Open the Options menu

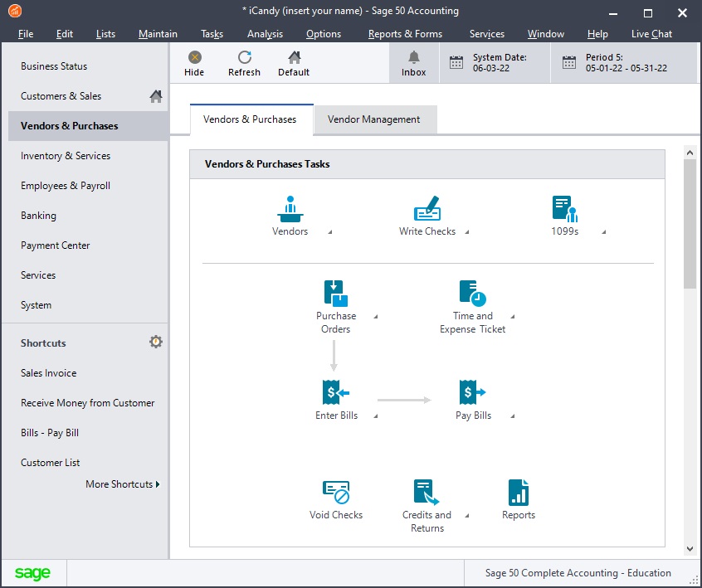click(x=324, y=34)
